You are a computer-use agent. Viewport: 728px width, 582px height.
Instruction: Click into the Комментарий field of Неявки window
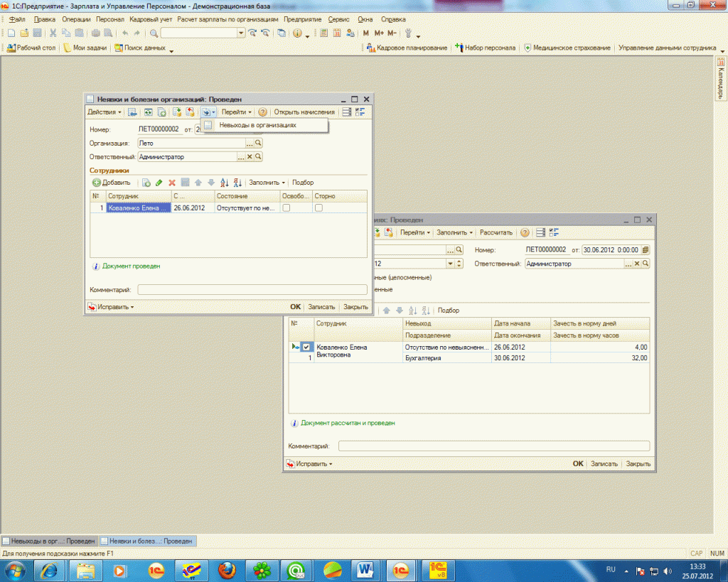tap(252, 290)
